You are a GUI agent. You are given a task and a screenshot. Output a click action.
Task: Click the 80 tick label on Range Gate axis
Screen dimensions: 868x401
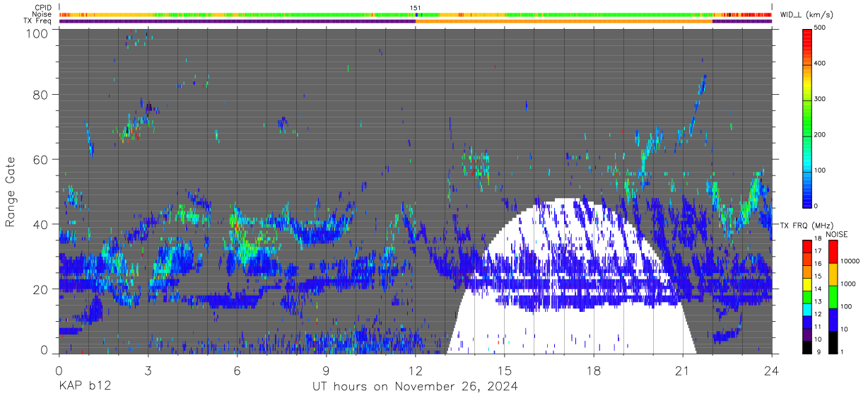(40, 95)
